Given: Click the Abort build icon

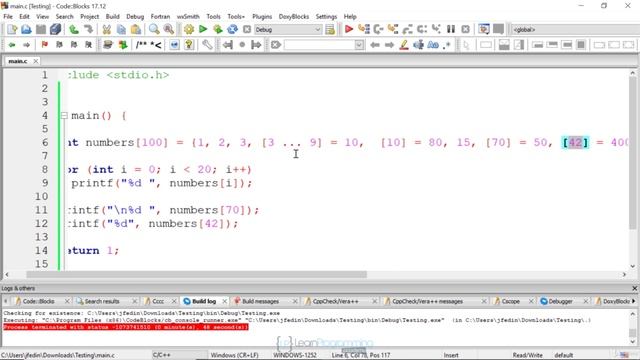Looking at the screenshot, I should [x=247, y=29].
